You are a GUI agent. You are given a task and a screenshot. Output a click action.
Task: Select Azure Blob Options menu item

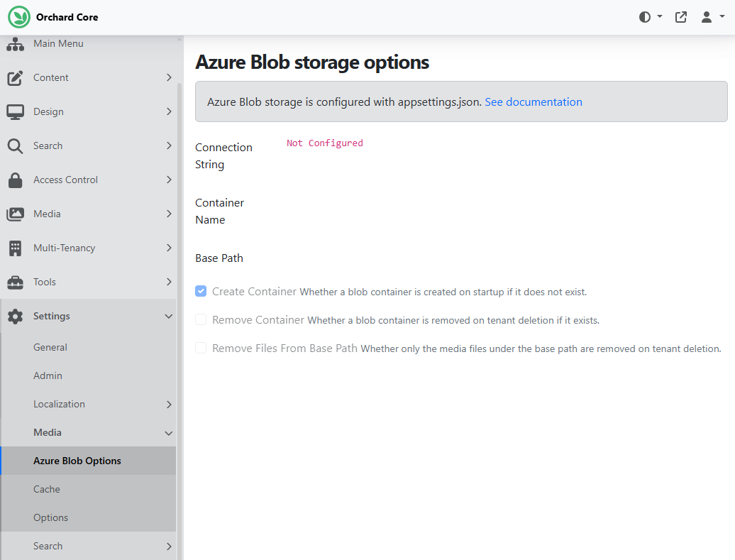(88, 461)
